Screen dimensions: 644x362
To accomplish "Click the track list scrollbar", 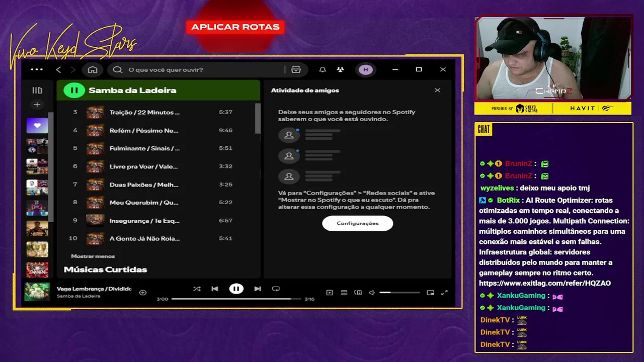I will pos(258,118).
